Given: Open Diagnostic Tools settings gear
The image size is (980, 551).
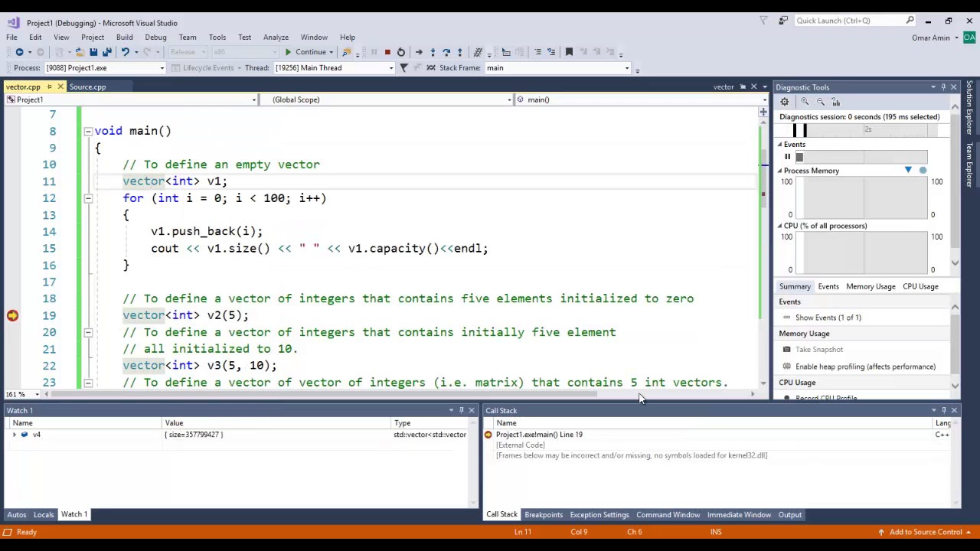Looking at the screenshot, I should click(x=785, y=102).
